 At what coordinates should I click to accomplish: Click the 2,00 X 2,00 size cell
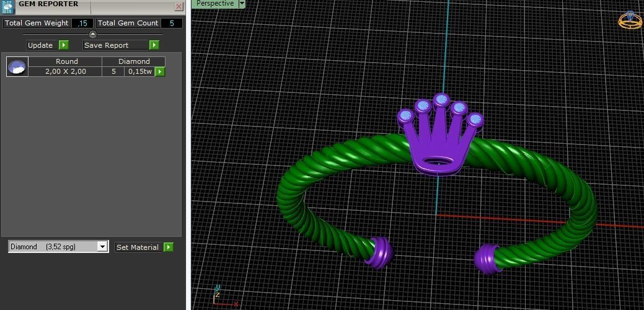click(x=66, y=71)
